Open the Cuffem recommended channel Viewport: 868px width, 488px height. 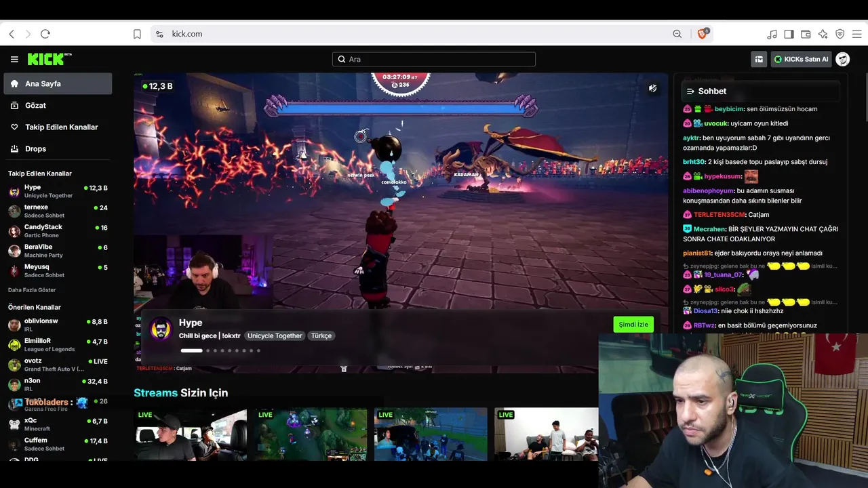58,444
